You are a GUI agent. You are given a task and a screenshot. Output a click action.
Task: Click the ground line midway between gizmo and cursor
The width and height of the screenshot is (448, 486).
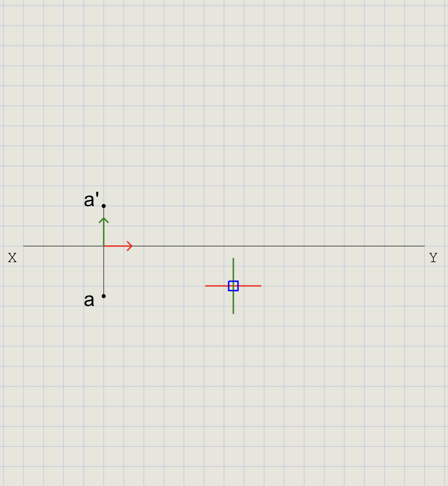coord(168,246)
